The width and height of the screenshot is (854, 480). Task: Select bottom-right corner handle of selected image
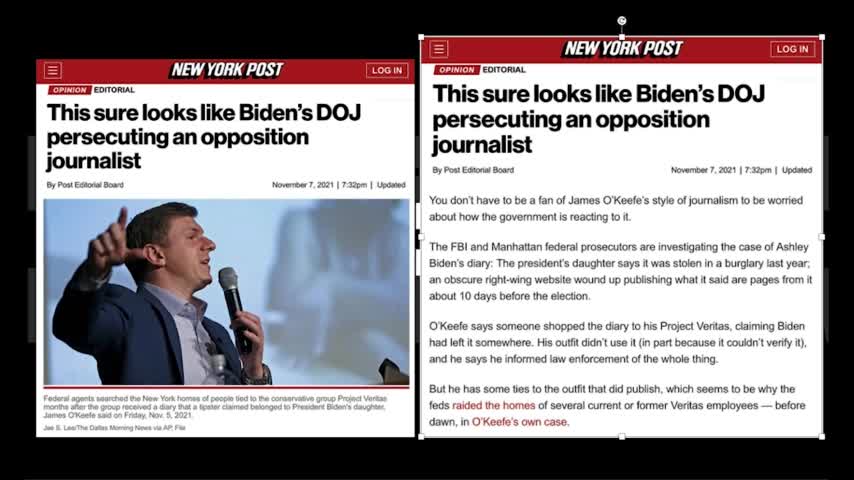point(822,436)
